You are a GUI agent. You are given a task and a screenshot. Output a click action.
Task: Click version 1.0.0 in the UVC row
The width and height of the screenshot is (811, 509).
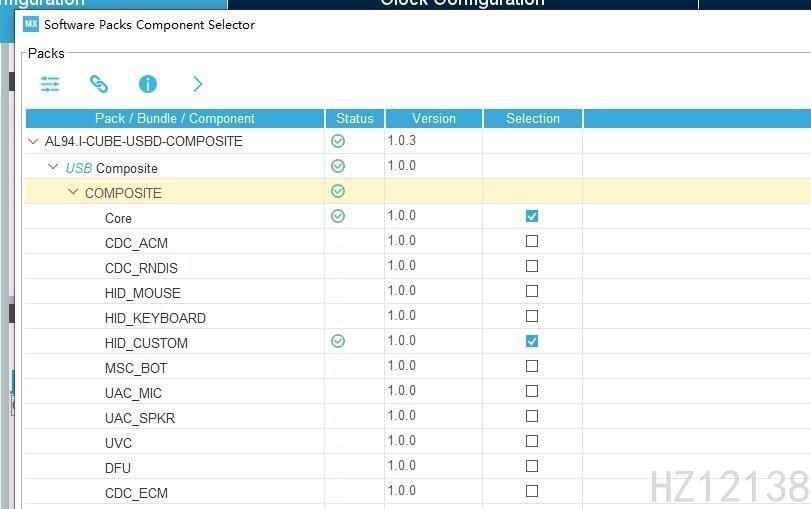(402, 440)
